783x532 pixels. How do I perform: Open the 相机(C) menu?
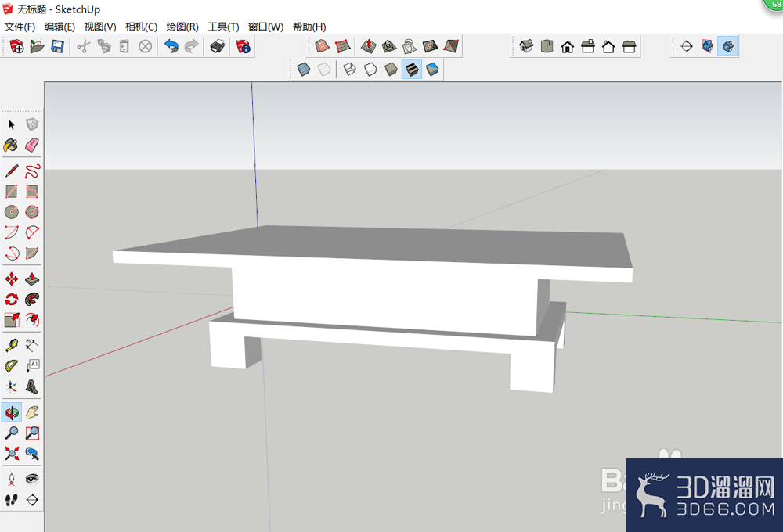[141, 27]
